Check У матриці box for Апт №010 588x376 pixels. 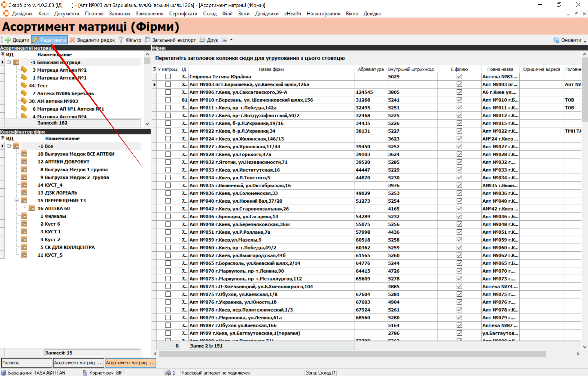(x=168, y=100)
